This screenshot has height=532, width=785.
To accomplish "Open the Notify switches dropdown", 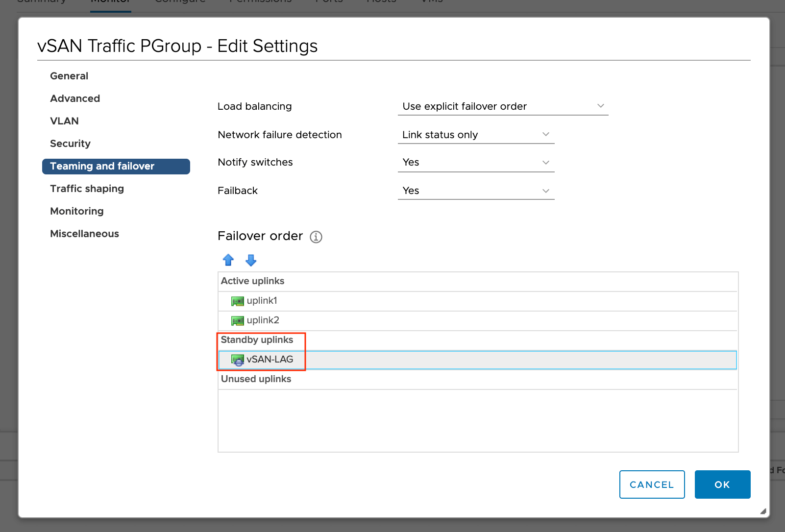I will click(x=476, y=162).
